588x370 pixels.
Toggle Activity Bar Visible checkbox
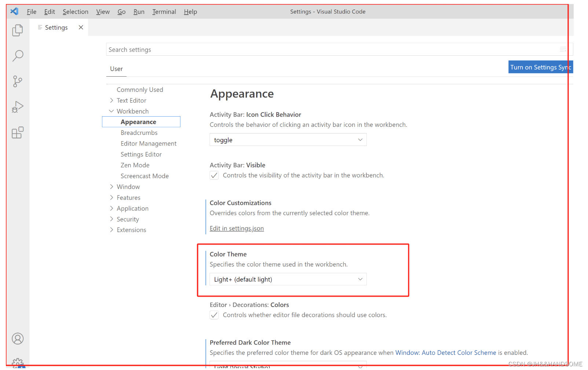[214, 175]
